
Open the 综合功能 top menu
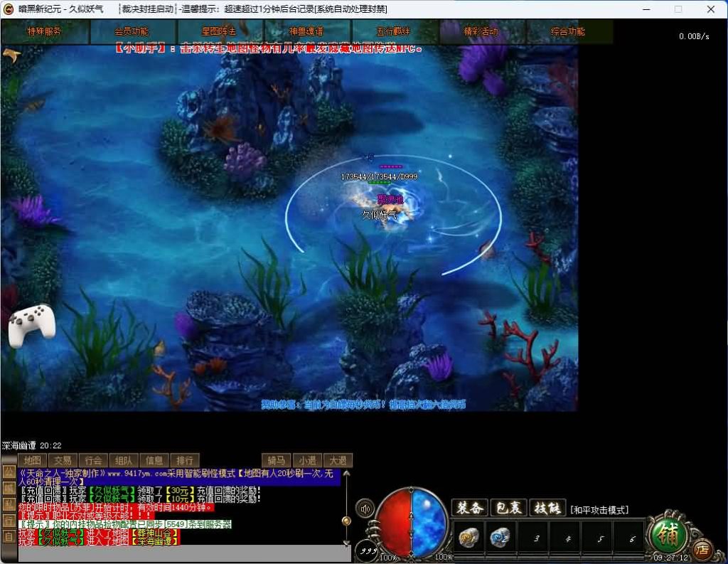(568, 31)
